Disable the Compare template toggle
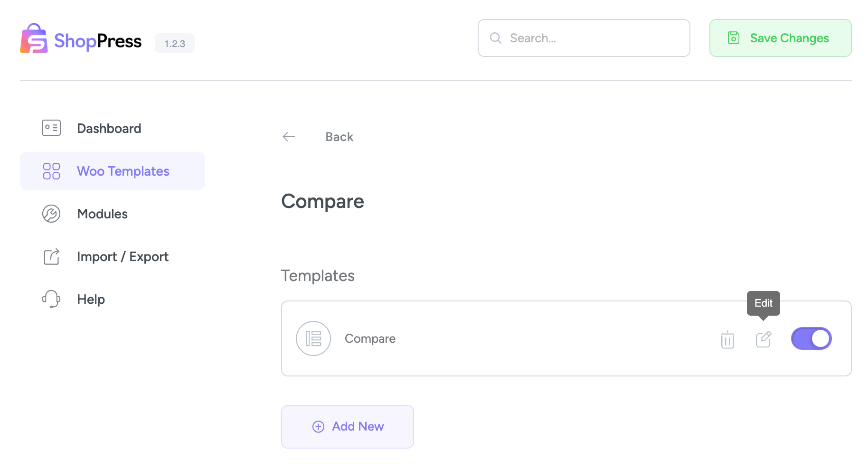The image size is (868, 469). [x=811, y=338]
